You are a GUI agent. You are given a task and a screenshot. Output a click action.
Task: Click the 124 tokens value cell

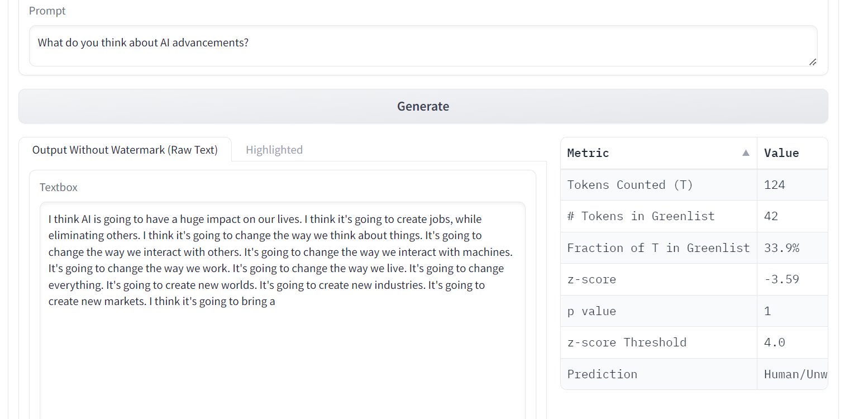[x=792, y=185]
